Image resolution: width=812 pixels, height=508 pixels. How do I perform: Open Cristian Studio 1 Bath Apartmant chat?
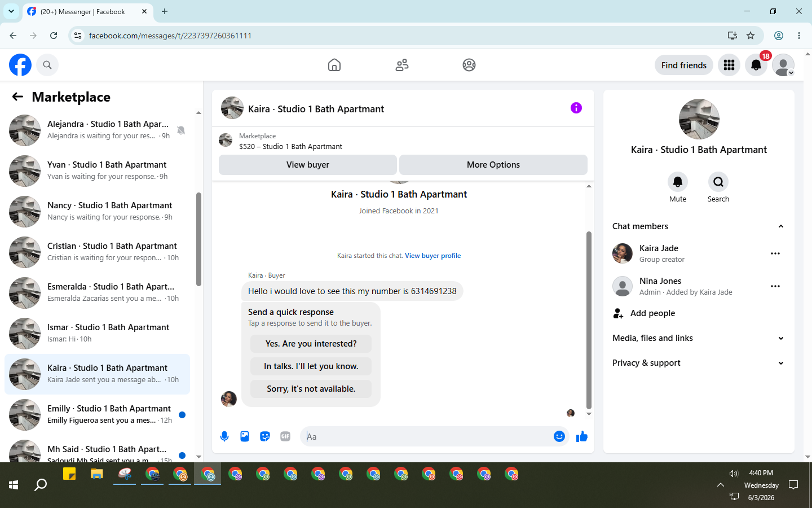(97, 252)
